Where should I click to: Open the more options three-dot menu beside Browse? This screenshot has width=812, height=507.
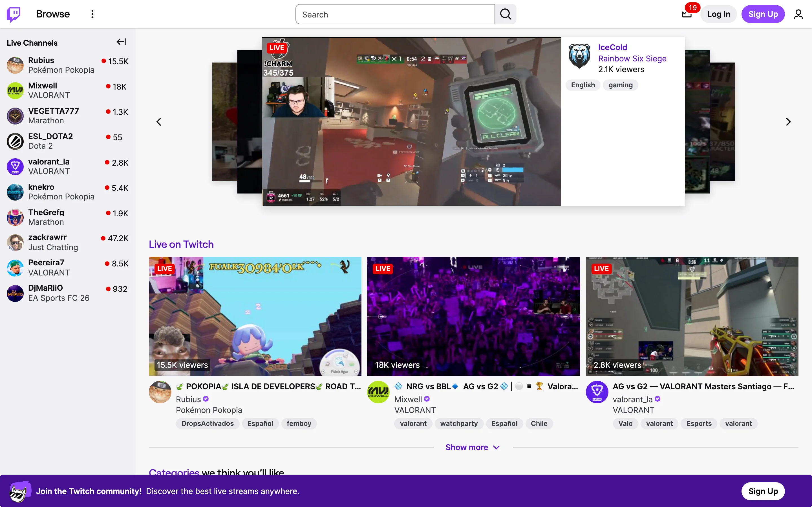tap(92, 14)
